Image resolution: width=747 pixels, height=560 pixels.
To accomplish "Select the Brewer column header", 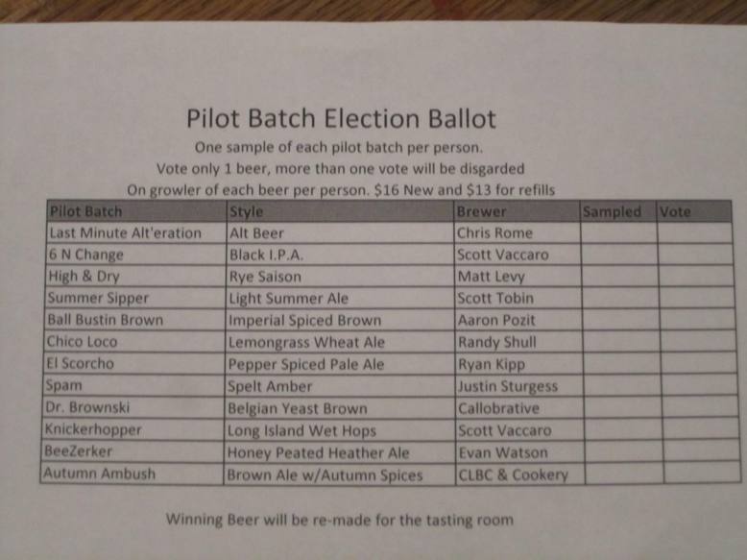I will pyautogui.click(x=481, y=211).
